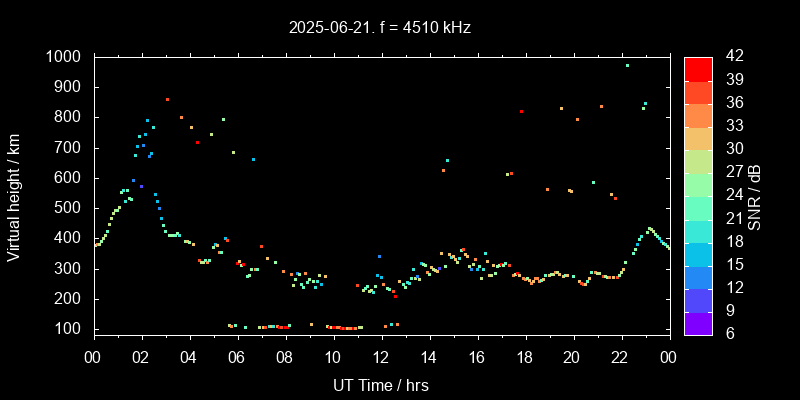This screenshot has height=400, width=800.
Task: Click the blue 12–15 dB colorbar segment
Action: click(698, 276)
